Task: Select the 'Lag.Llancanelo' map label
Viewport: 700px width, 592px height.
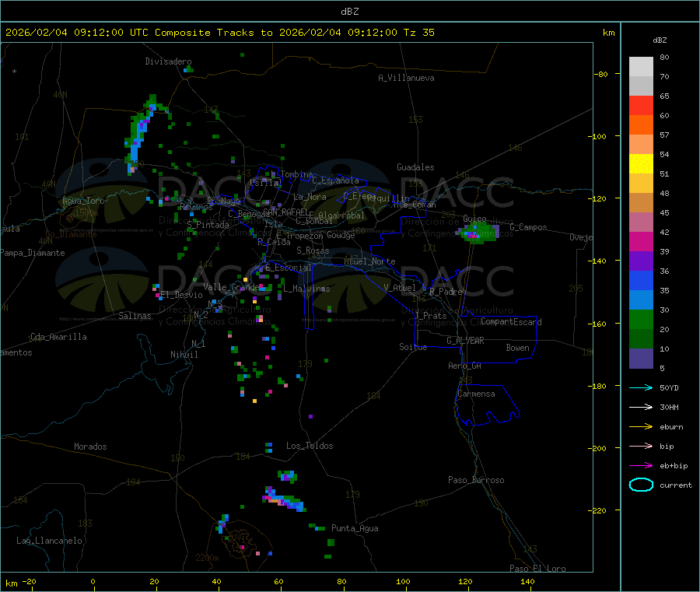Action: click(x=49, y=541)
